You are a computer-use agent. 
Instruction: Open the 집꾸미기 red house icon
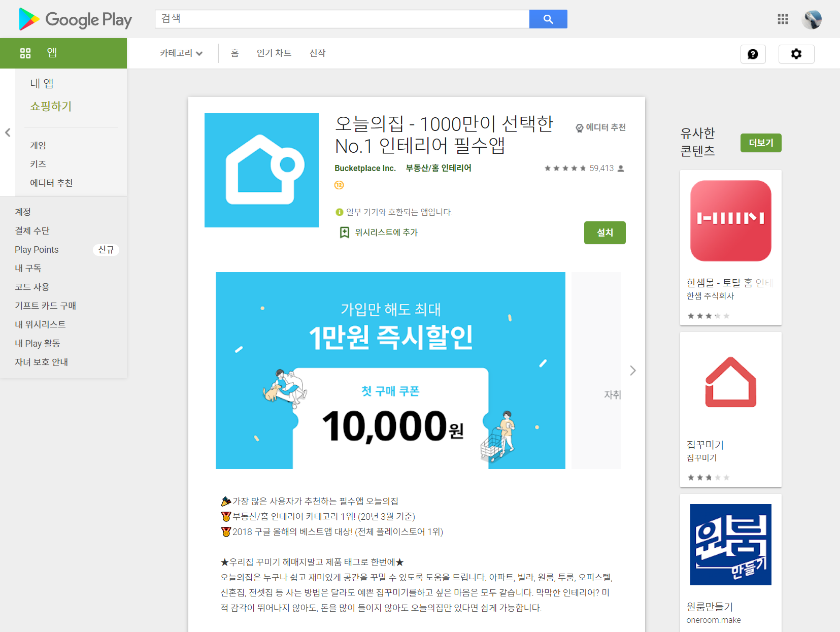731,382
